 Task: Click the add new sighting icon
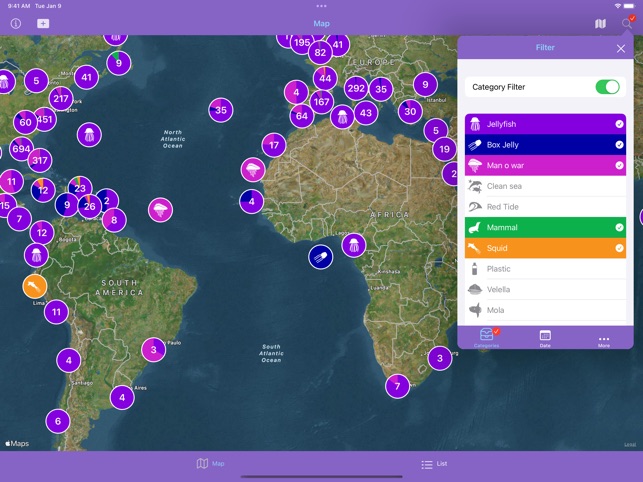click(x=43, y=23)
